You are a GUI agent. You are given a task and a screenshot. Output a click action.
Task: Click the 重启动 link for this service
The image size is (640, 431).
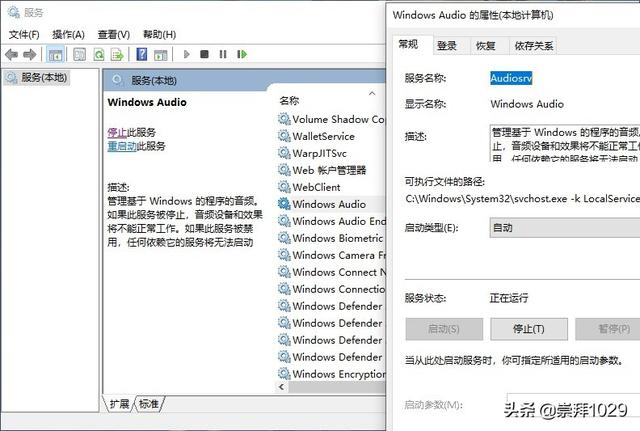click(122, 146)
